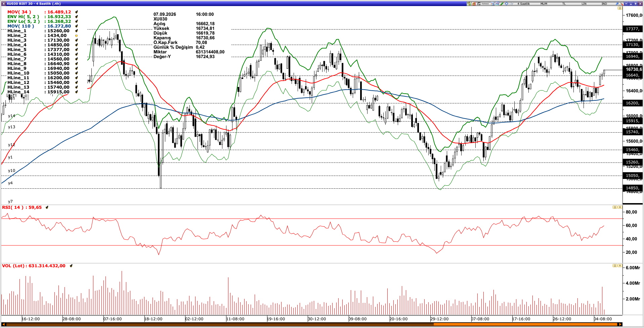
Task: Click the MOV( 34 ) indicator label
Action: click(x=19, y=12)
